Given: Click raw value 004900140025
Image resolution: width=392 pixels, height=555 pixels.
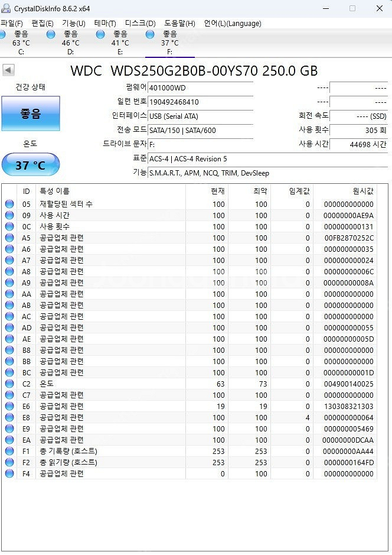Looking at the screenshot, I should [x=349, y=384].
